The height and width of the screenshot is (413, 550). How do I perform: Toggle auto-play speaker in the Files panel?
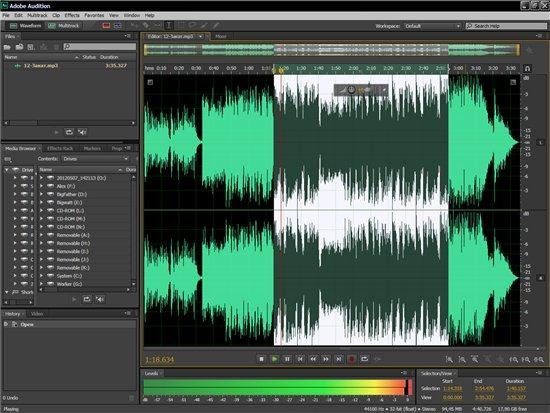(82, 132)
